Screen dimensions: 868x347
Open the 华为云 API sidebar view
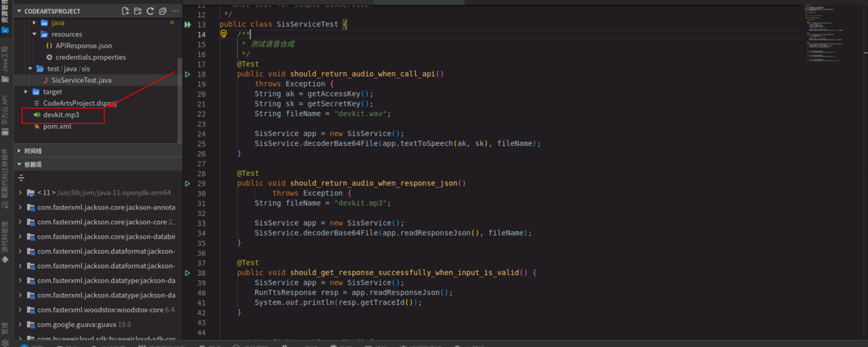5,115
